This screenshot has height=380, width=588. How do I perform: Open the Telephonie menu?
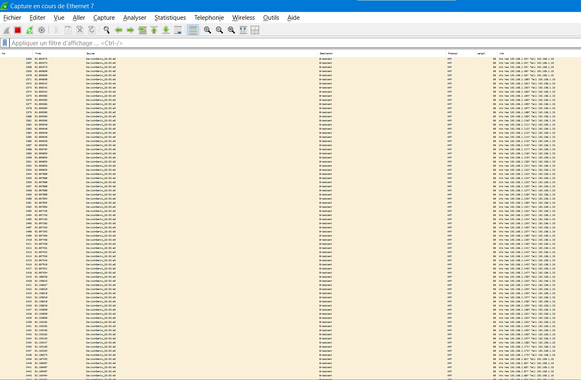pyautogui.click(x=209, y=18)
